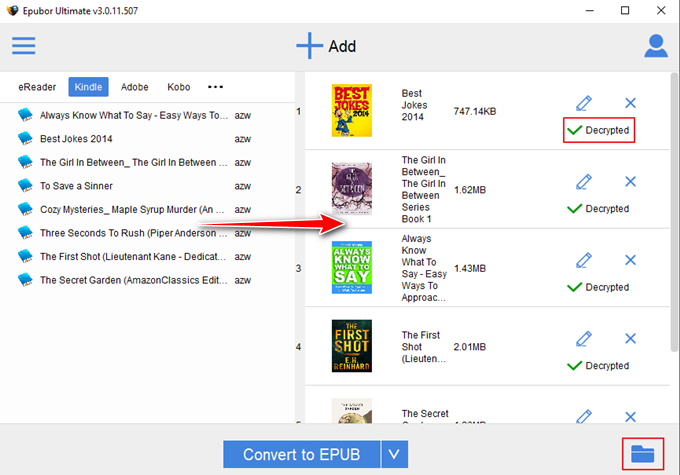
Task: Click The Girl In Between Series Book 1 title
Action: click(x=423, y=190)
